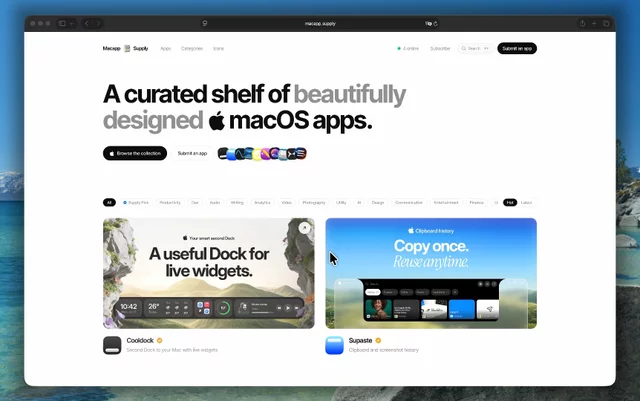Image resolution: width=640 pixels, height=401 pixels.
Task: Filter by Video category
Action: 287,203
